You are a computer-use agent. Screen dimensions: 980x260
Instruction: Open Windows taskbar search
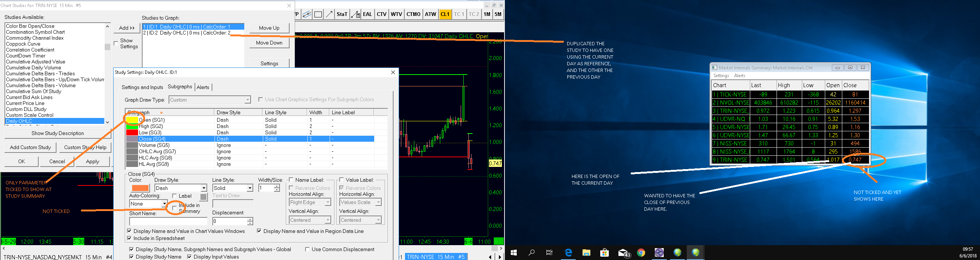click(532, 253)
